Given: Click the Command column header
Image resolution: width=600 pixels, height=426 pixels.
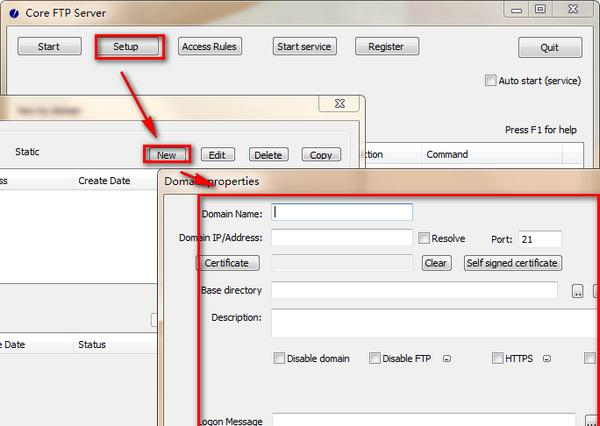Looking at the screenshot, I should [492, 155].
